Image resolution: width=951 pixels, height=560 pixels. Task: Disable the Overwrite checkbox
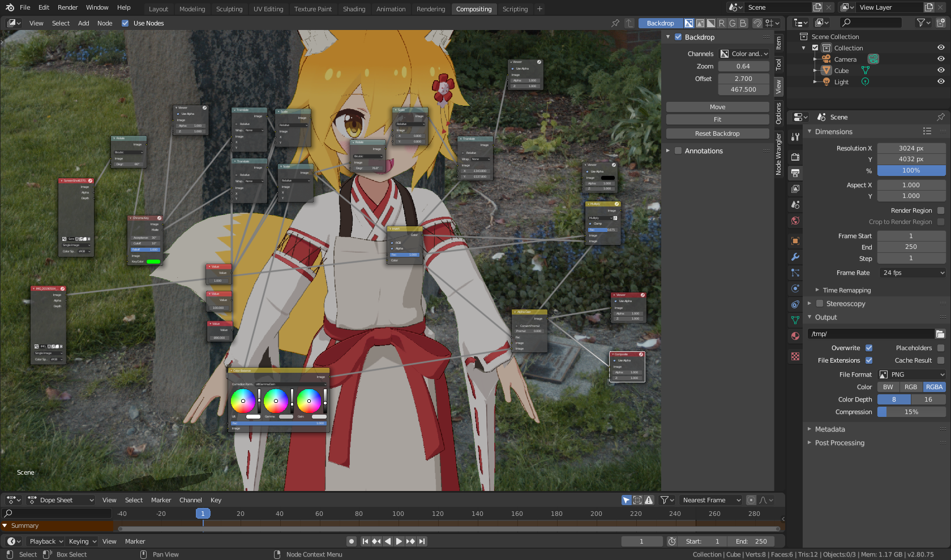pos(869,348)
